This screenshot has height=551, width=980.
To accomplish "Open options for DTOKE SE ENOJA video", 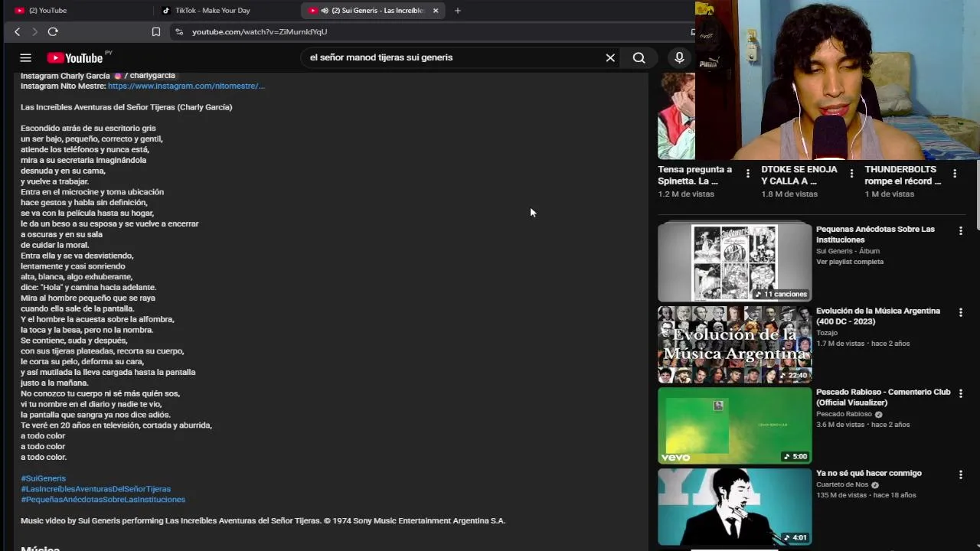I will 851,174.
